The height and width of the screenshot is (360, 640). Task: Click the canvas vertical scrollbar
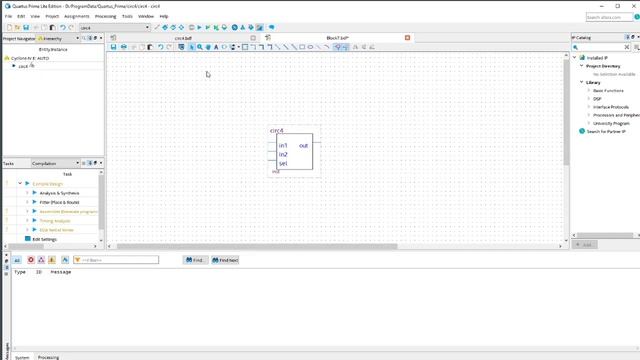pos(566,112)
